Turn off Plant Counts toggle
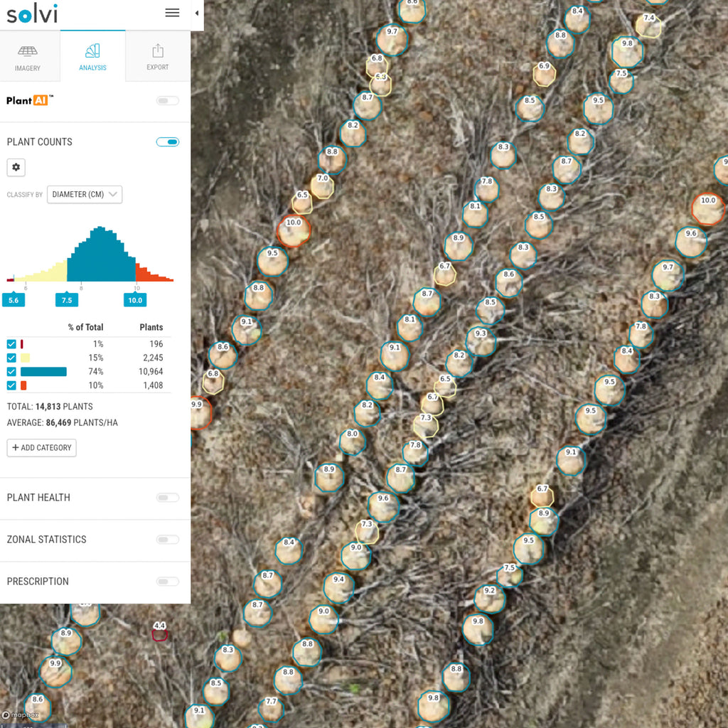This screenshot has height=728, width=728. point(168,142)
